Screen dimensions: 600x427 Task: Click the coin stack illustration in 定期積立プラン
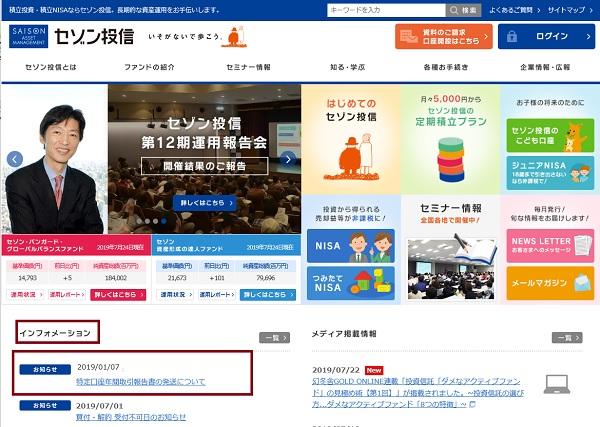click(x=451, y=160)
